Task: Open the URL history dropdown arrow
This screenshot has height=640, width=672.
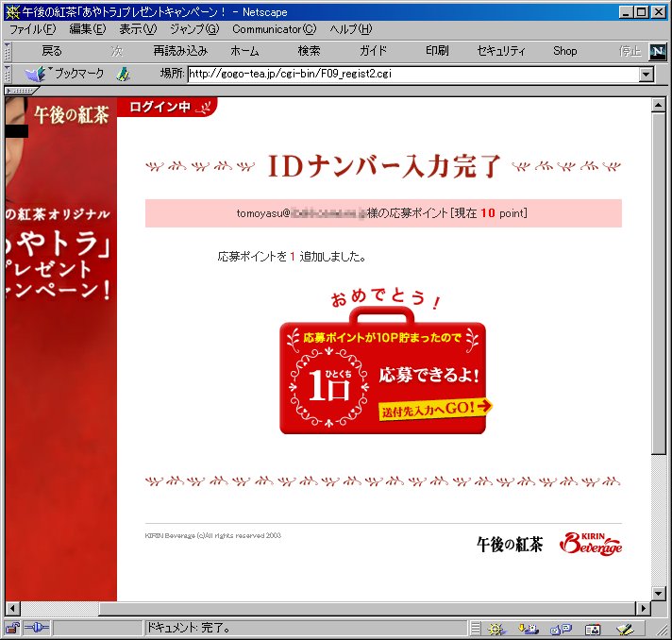Action: point(646,75)
